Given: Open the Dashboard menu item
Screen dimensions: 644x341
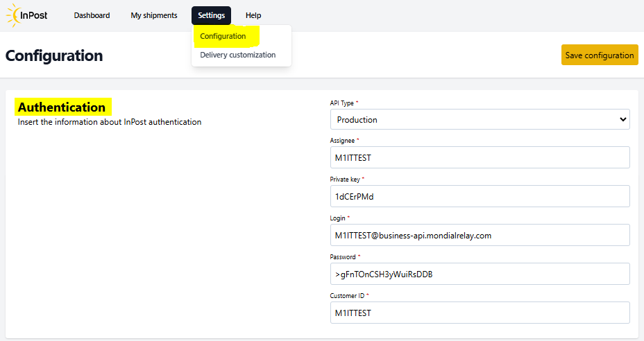Looking at the screenshot, I should pyautogui.click(x=92, y=15).
